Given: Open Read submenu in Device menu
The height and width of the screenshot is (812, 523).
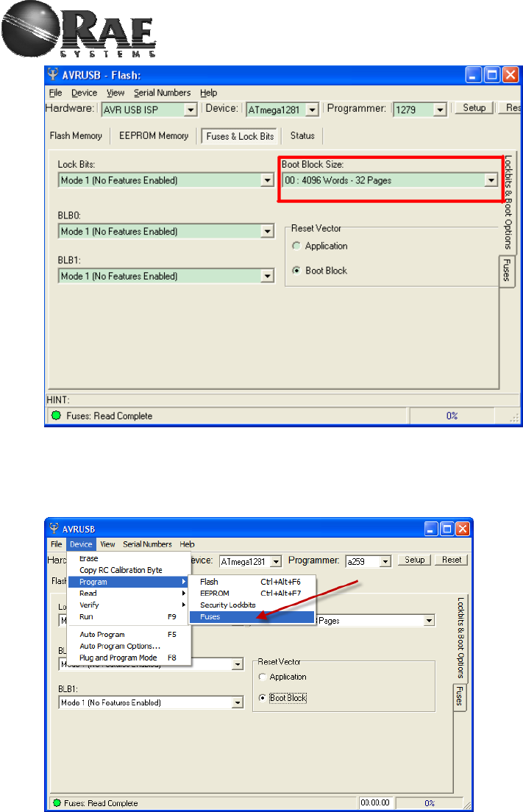Looking at the screenshot, I should pos(129,593).
